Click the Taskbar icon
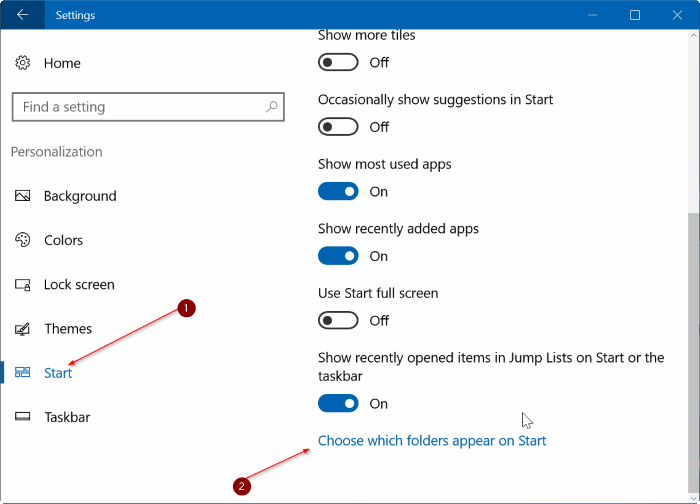The width and height of the screenshot is (700, 504). coord(22,417)
